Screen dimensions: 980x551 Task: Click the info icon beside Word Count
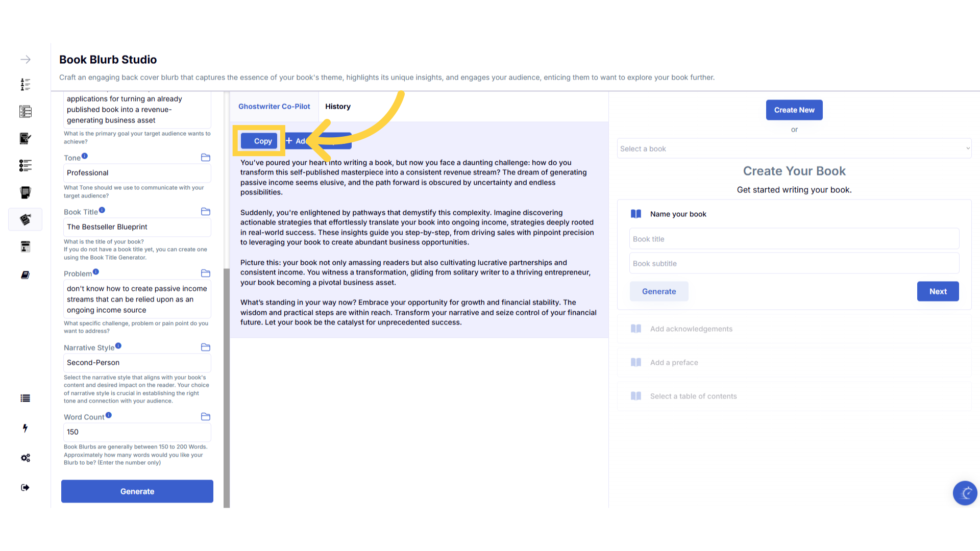pos(109,415)
